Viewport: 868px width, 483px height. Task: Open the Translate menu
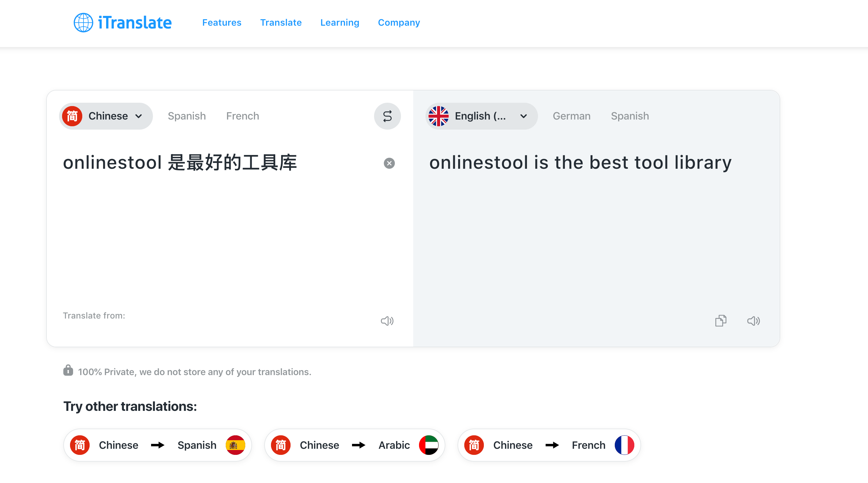[281, 23]
